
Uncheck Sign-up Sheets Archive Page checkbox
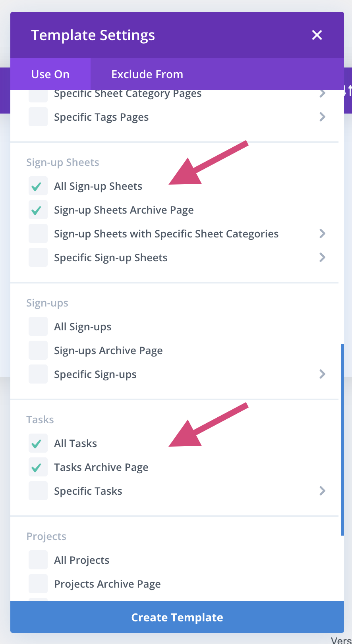pyautogui.click(x=38, y=210)
